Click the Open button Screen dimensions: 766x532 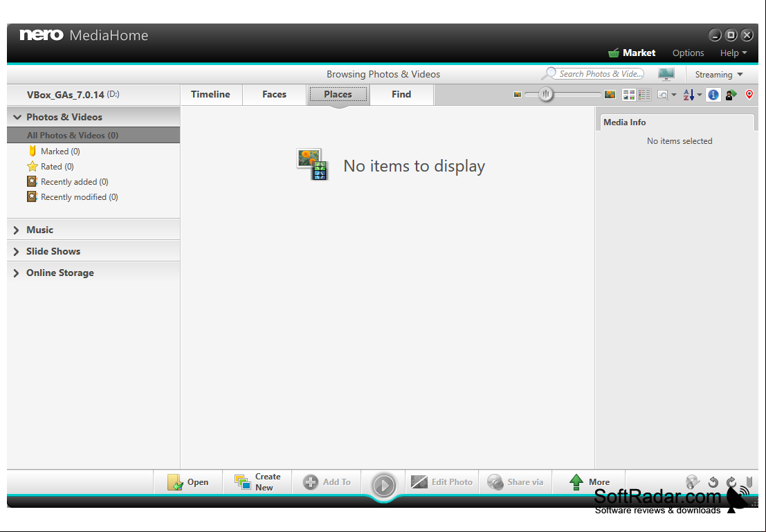(x=188, y=482)
